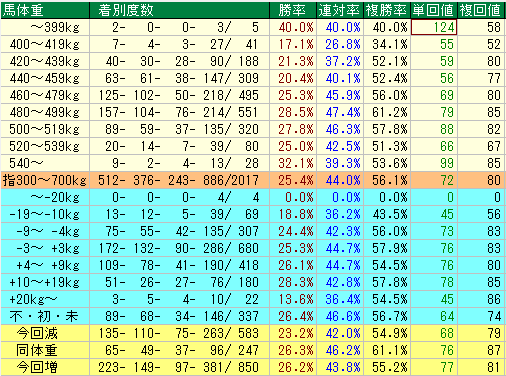
Task: Click the 61.1% 複勝率 cell
Action: (x=387, y=350)
